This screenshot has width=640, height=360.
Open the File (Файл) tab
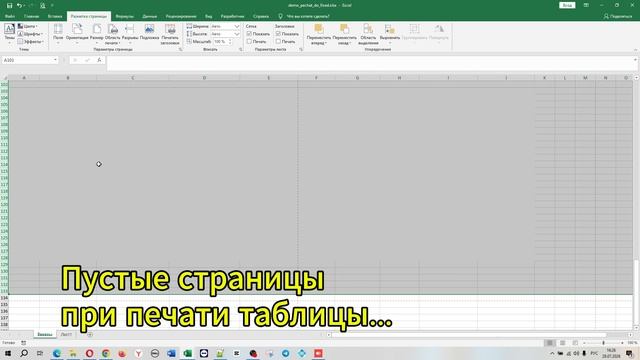[x=10, y=16]
